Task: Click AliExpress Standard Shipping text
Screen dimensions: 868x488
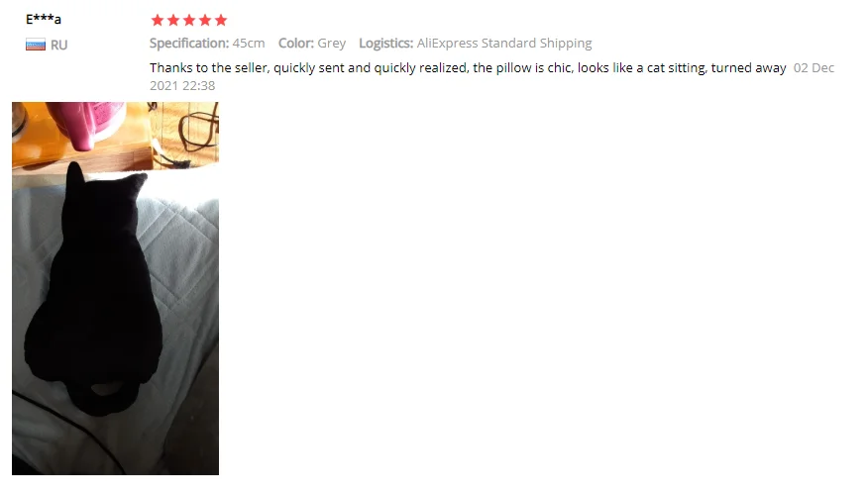Action: click(x=504, y=44)
